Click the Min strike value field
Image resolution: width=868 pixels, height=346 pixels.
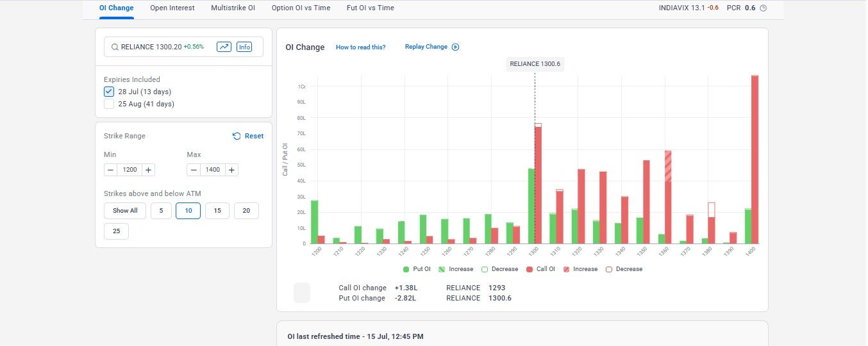click(129, 170)
